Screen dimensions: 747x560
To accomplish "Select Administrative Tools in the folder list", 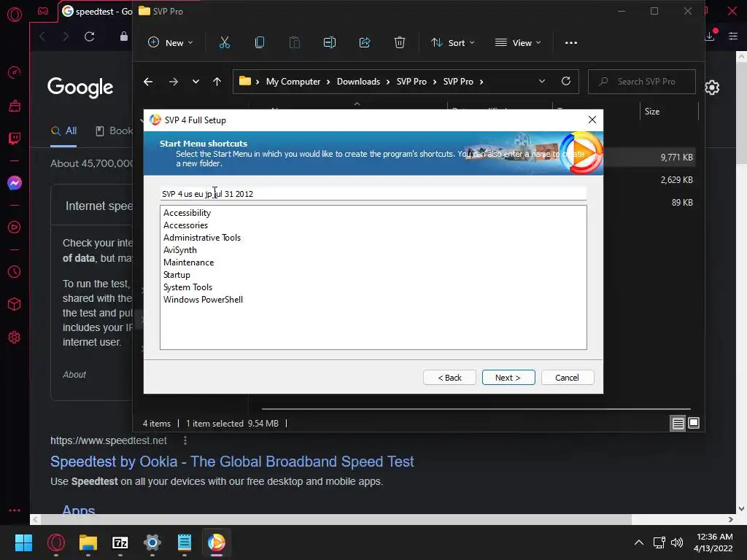I will 202,238.
